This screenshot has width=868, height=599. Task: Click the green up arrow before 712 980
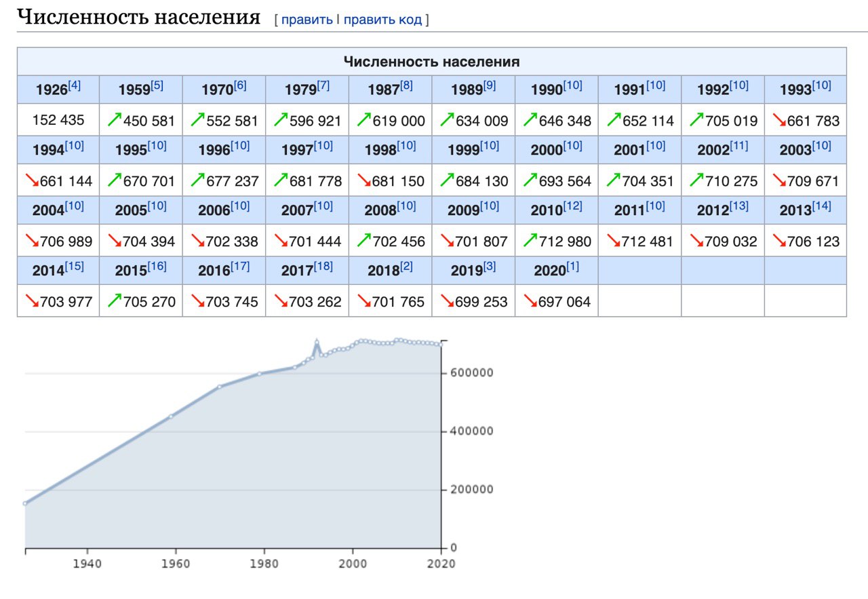click(x=530, y=240)
